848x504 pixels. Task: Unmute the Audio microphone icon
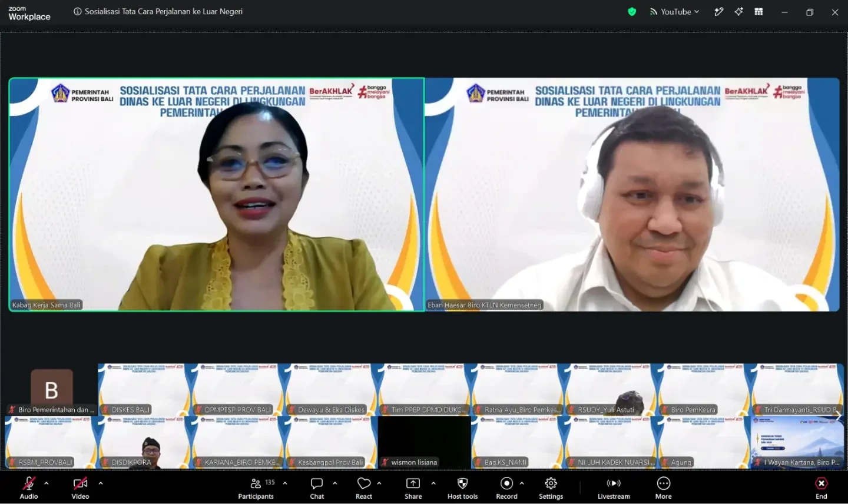point(28,483)
